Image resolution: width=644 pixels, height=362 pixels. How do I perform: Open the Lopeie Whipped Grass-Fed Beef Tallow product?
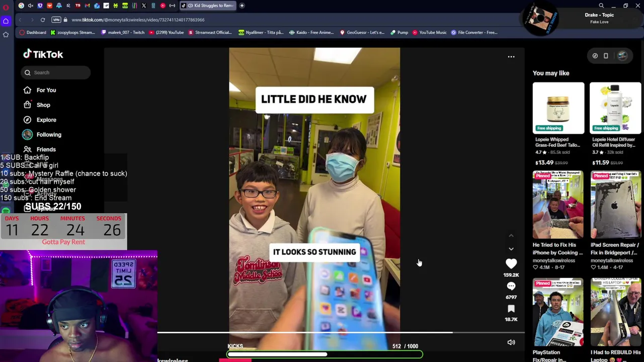point(558,108)
